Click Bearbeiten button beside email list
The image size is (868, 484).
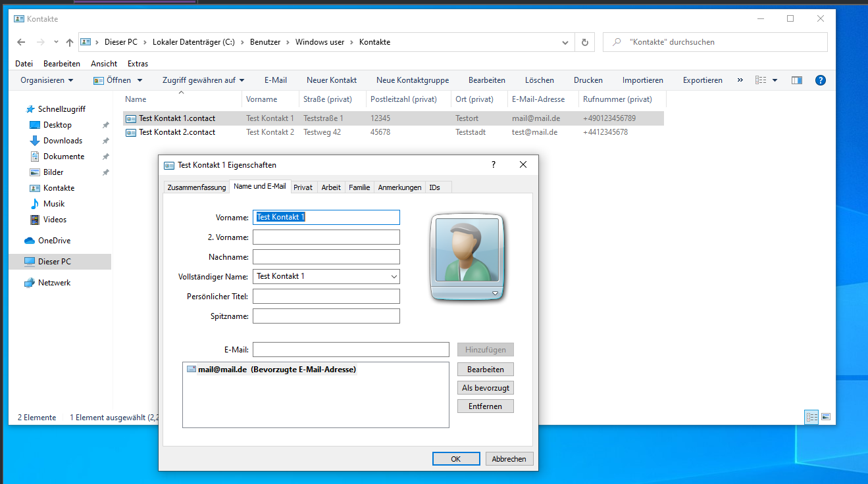[x=486, y=370]
